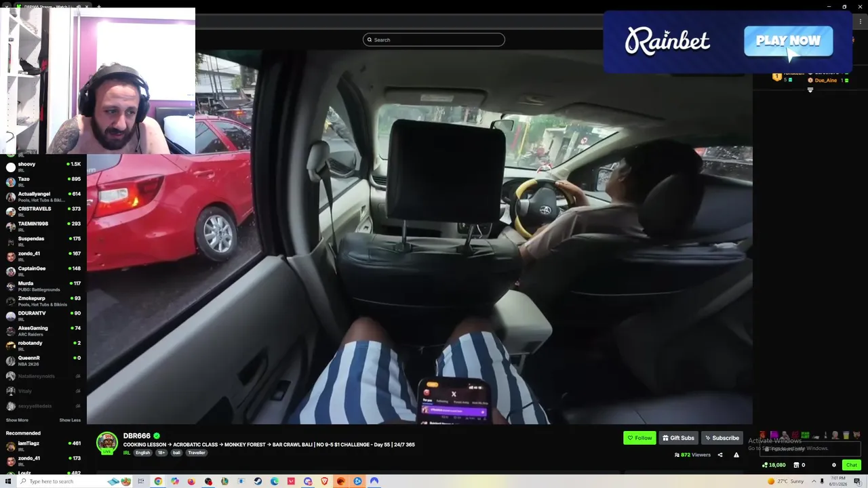868x488 pixels.
Task: Open Murda channel in sidebar
Action: pyautogui.click(x=43, y=285)
